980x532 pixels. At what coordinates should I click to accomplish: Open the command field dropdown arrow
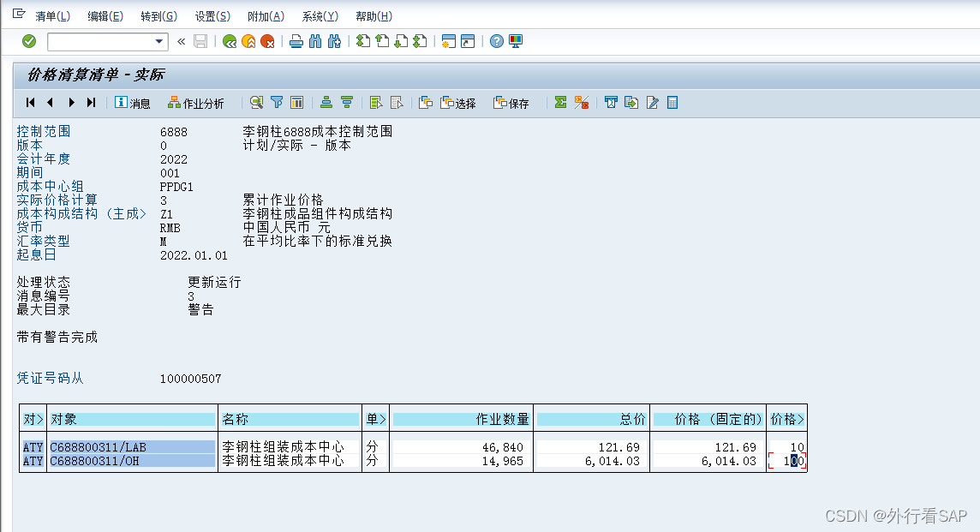159,41
